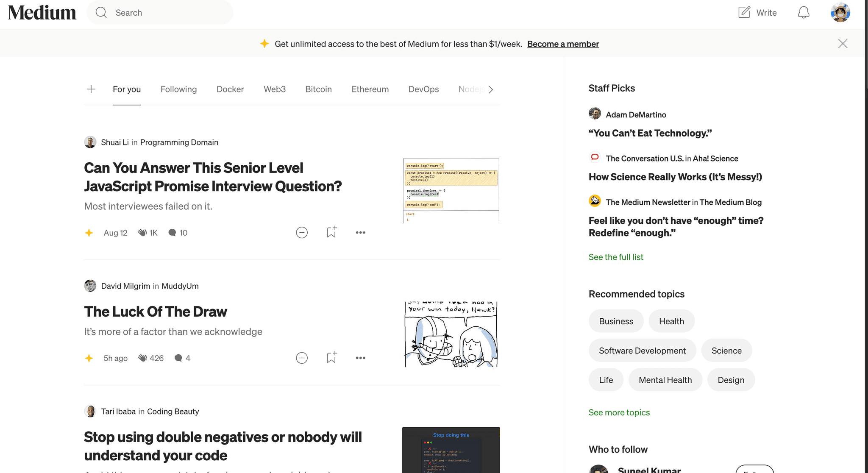Click claps icon on Promise article
This screenshot has height=473, width=868.
(142, 233)
